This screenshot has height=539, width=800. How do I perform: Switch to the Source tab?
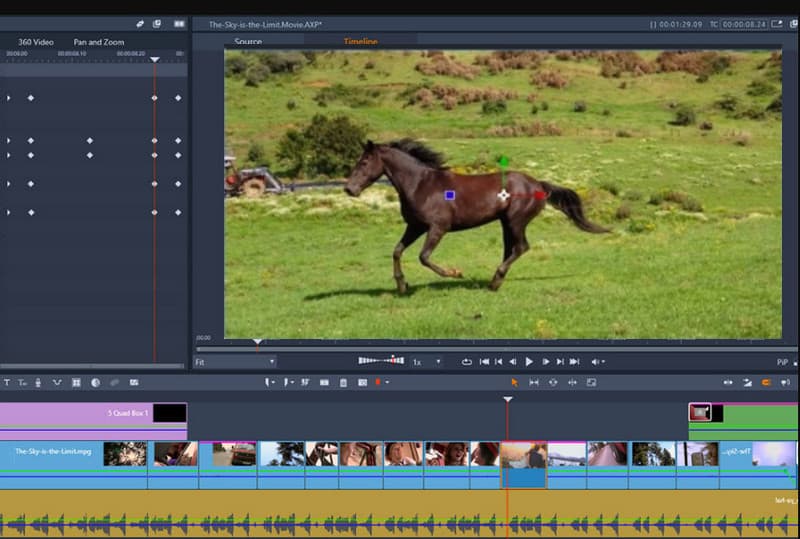[248, 42]
